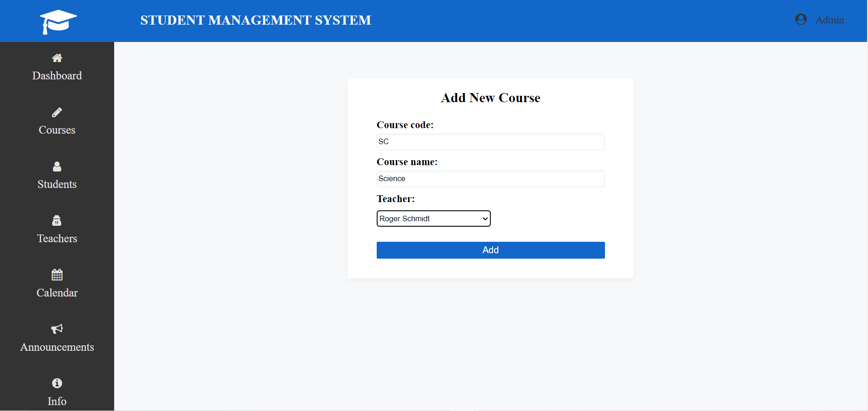868x411 pixels.
Task: Expand the Roger Schmidt teacher combo box
Action: click(433, 219)
